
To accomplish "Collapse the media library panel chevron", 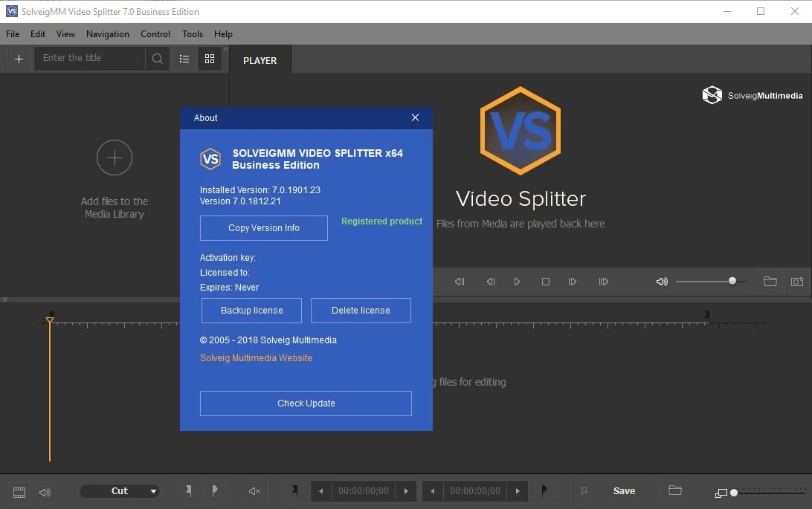I will point(226,50).
